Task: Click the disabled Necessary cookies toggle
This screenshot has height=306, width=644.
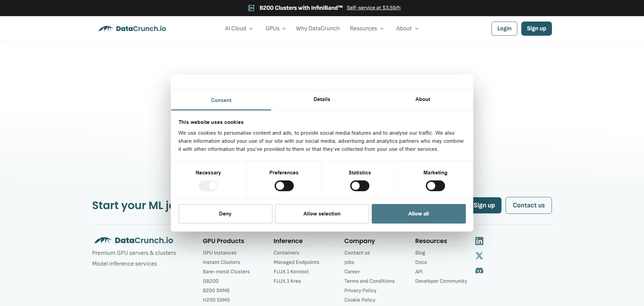Action: (x=208, y=186)
